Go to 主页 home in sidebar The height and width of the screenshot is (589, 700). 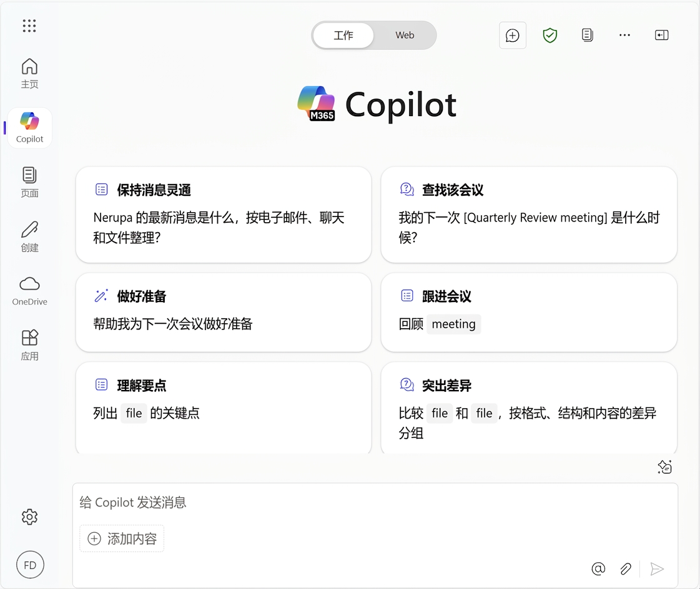click(29, 74)
